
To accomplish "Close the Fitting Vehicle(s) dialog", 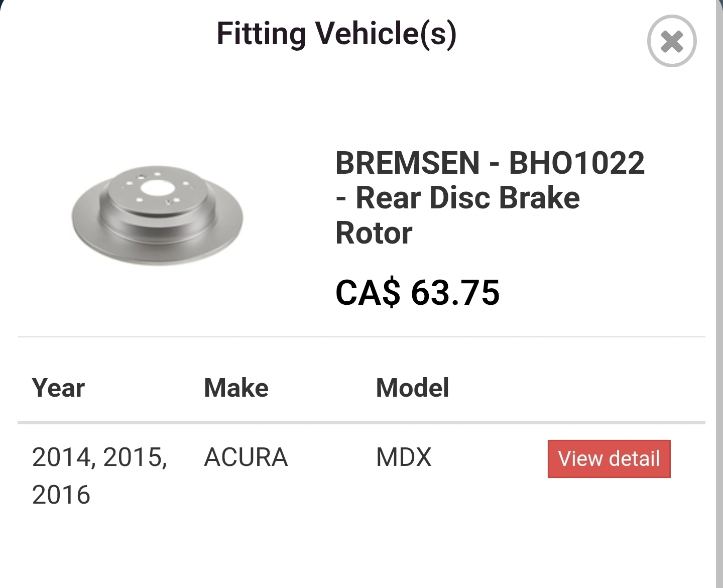I will coord(672,41).
